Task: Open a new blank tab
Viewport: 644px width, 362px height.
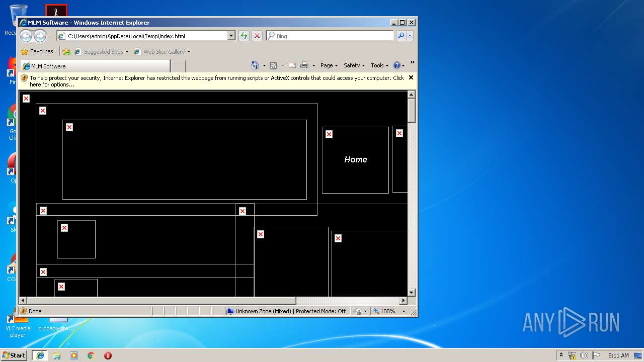Action: coord(179,66)
